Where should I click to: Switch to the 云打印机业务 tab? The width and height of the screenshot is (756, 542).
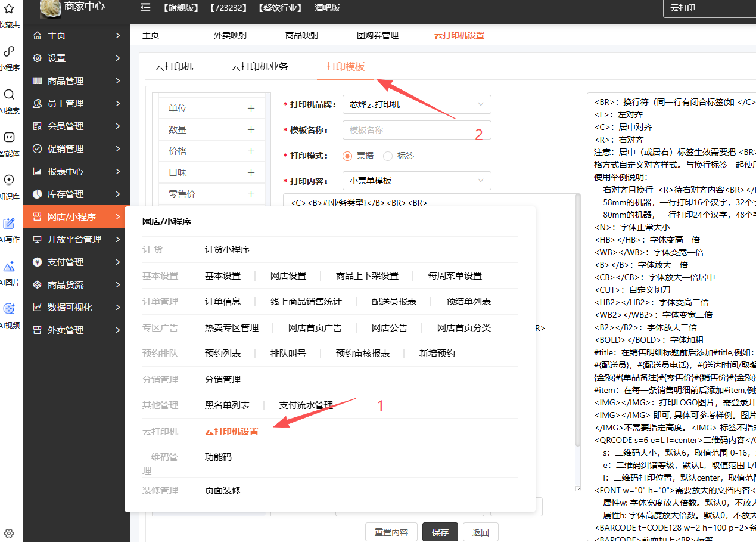[x=260, y=67]
